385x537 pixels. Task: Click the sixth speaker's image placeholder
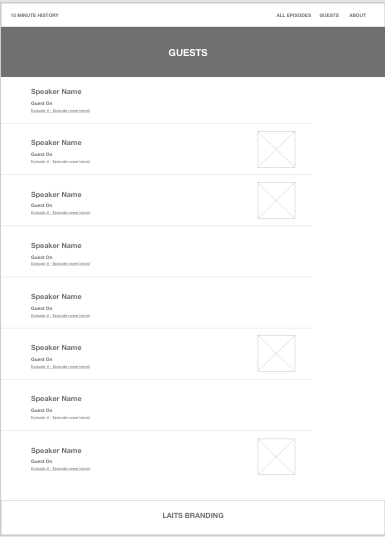pos(276,353)
